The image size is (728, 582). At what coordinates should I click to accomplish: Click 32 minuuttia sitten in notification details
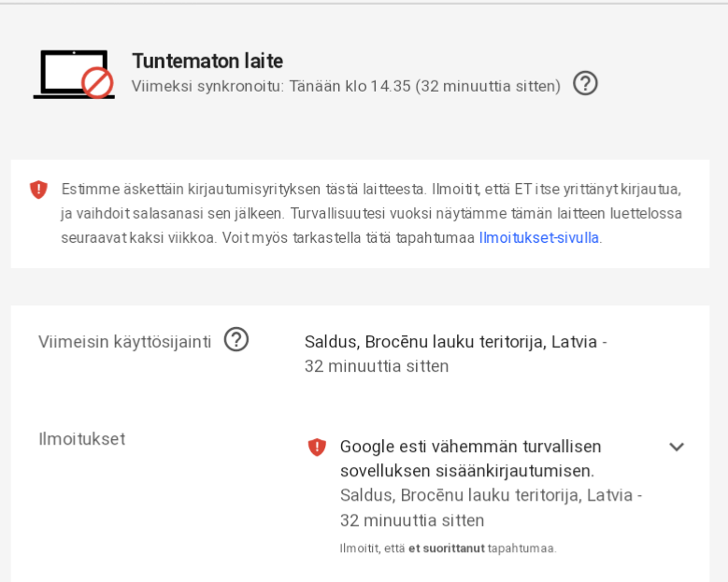coord(412,520)
